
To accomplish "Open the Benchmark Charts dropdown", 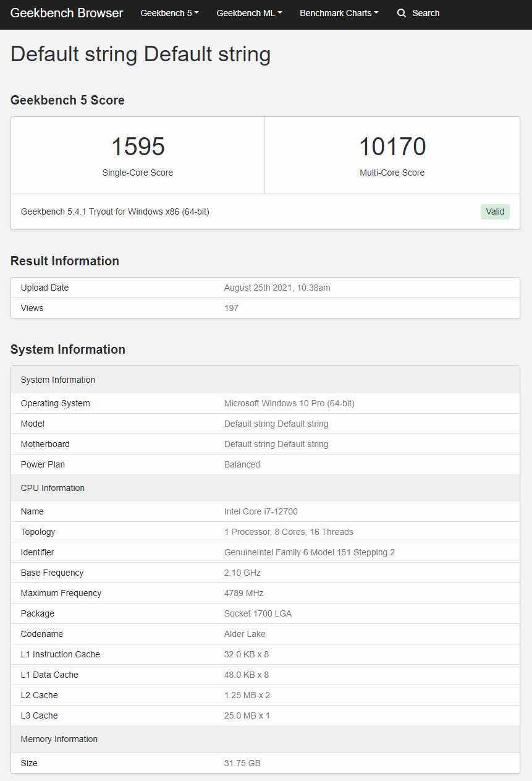I will (x=339, y=13).
